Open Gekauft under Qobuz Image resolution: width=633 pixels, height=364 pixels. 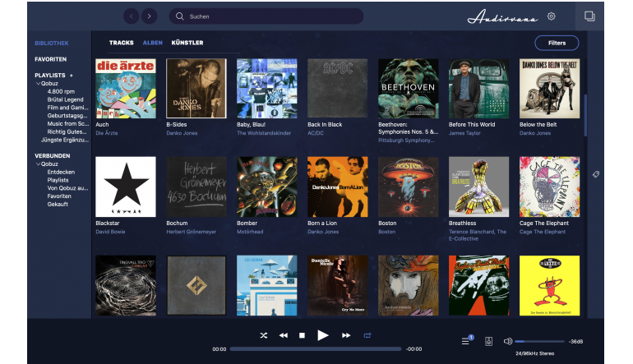(58, 205)
